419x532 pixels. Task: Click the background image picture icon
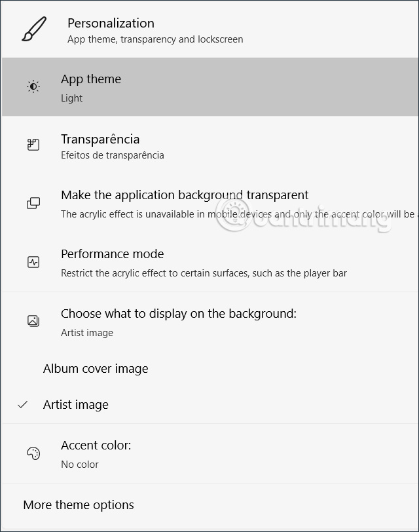coord(33,321)
